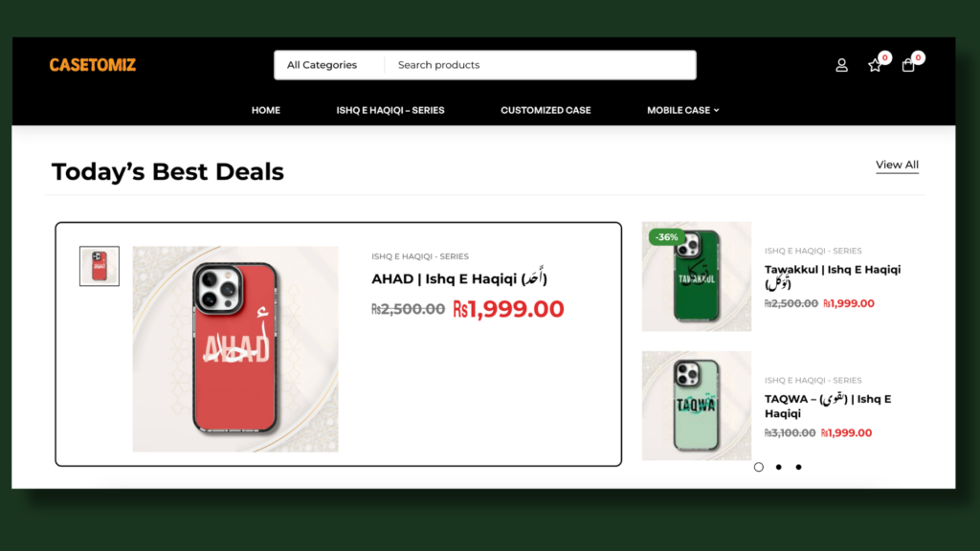Click the View All link
Screen dimensions: 980x551
click(897, 165)
